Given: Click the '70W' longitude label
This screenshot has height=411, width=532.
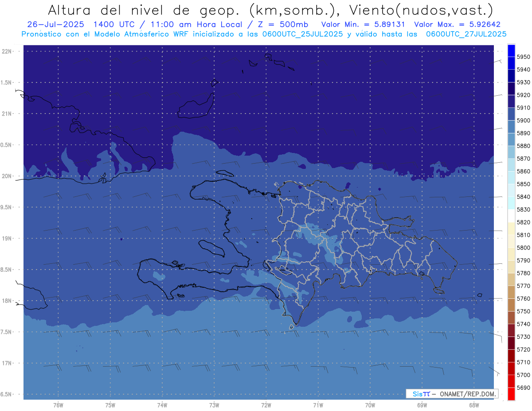Looking at the screenshot, I should (x=370, y=405).
